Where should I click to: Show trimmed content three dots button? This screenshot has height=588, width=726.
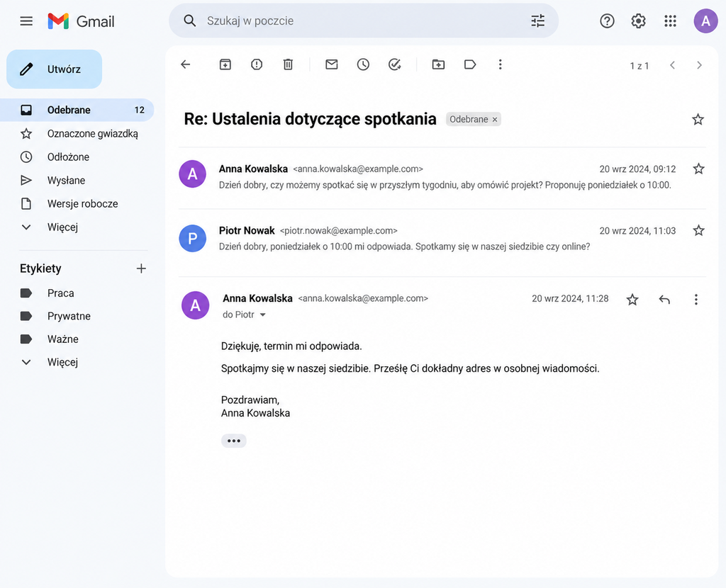coord(234,441)
